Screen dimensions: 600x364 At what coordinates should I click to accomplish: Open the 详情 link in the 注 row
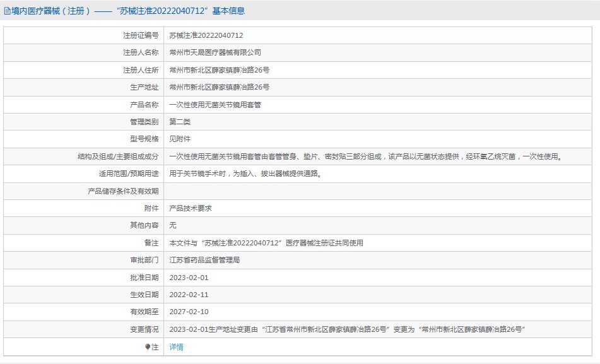[x=177, y=347]
